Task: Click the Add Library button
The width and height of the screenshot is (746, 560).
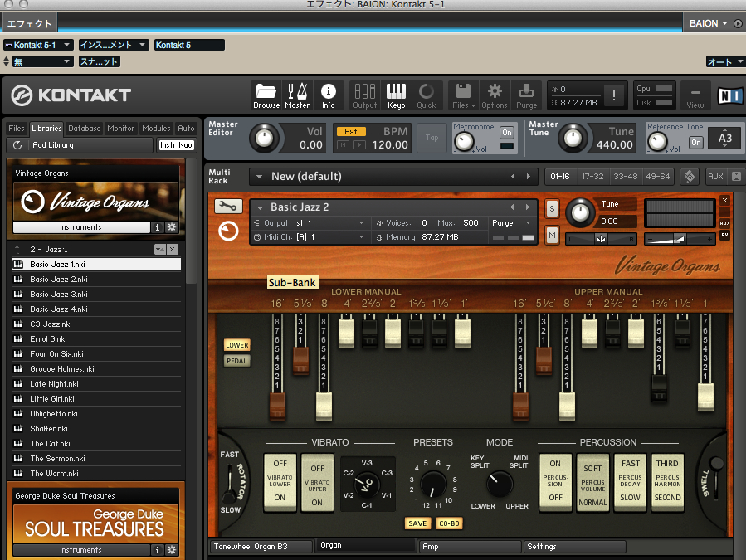Action: click(80, 145)
